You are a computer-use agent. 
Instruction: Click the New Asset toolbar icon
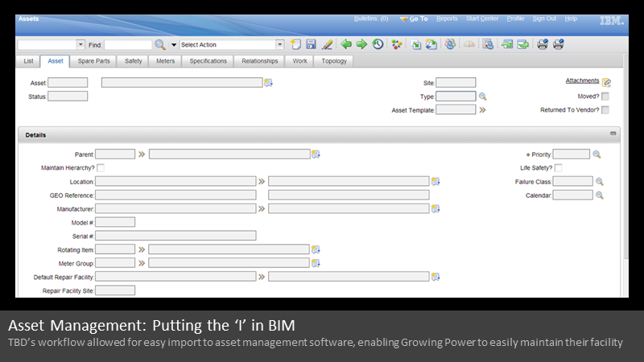pyautogui.click(x=295, y=44)
